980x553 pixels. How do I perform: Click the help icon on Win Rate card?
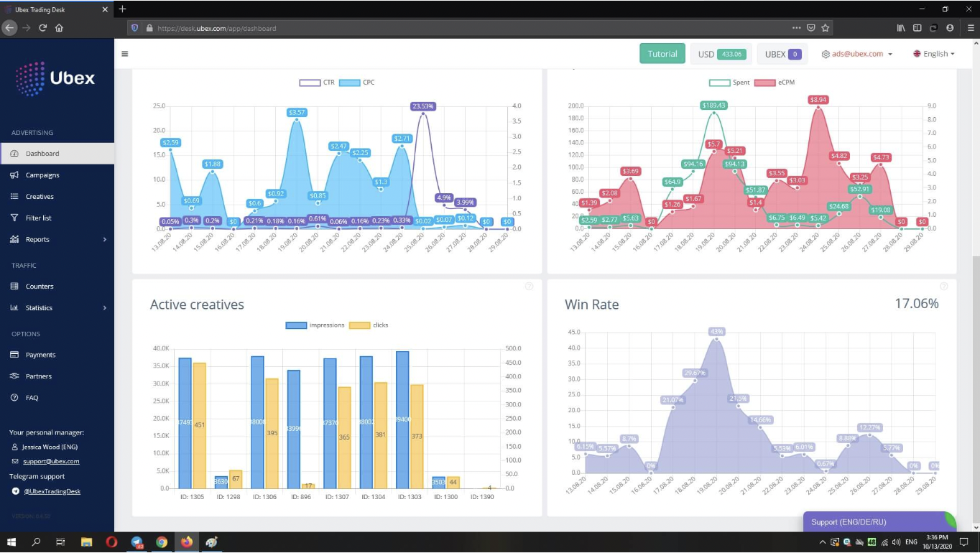[x=943, y=287]
